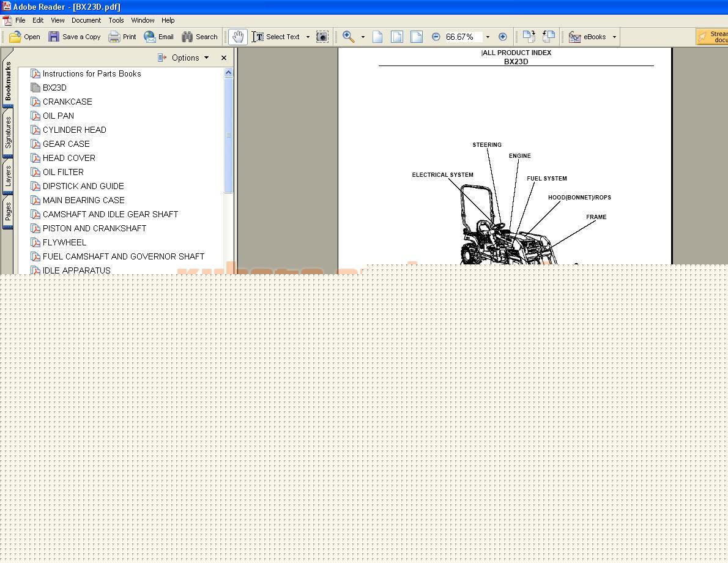Viewport: 728px width, 563px height.
Task: Open the Tools menu
Action: tap(116, 20)
